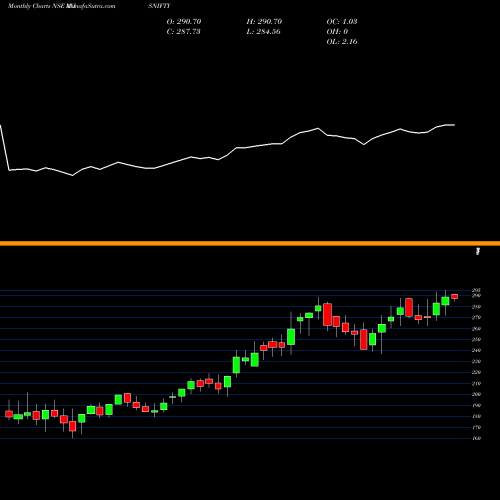Select the low price L: 284.56
This screenshot has height=500, width=500.
[x=264, y=32]
